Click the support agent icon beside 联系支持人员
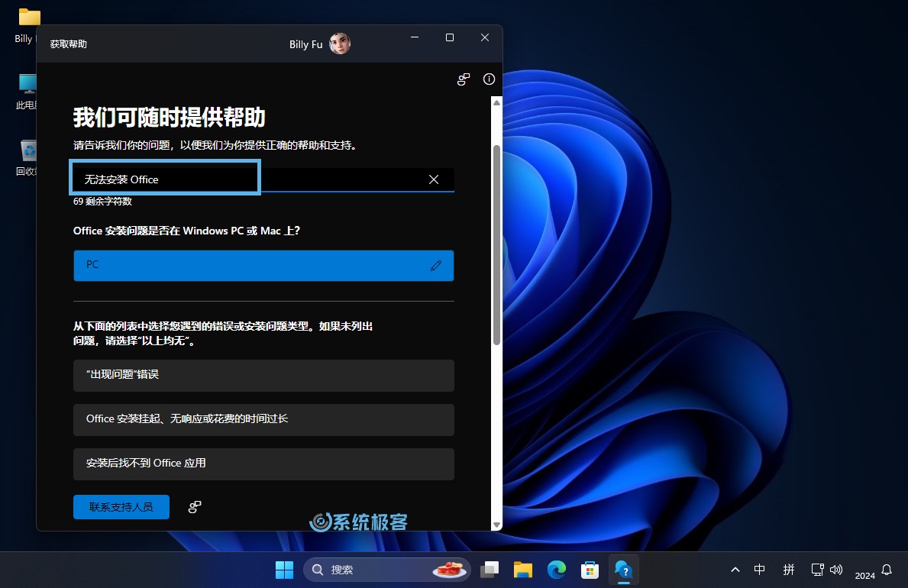Image resolution: width=908 pixels, height=588 pixels. tap(195, 506)
